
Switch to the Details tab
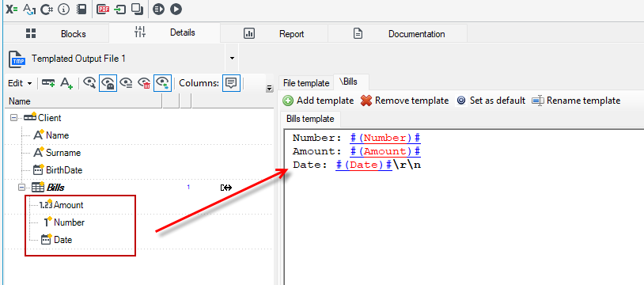pyautogui.click(x=165, y=33)
